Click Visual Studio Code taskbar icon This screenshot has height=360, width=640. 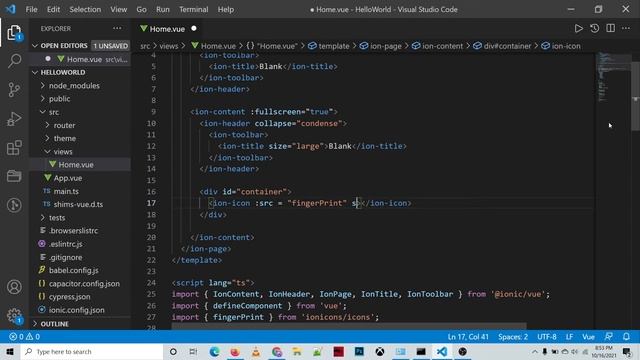(442, 351)
